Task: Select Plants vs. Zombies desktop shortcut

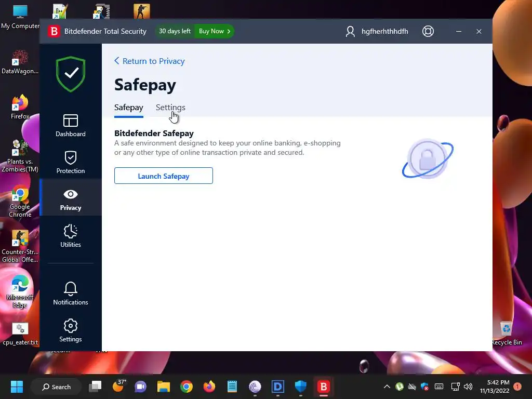Action: click(20, 156)
